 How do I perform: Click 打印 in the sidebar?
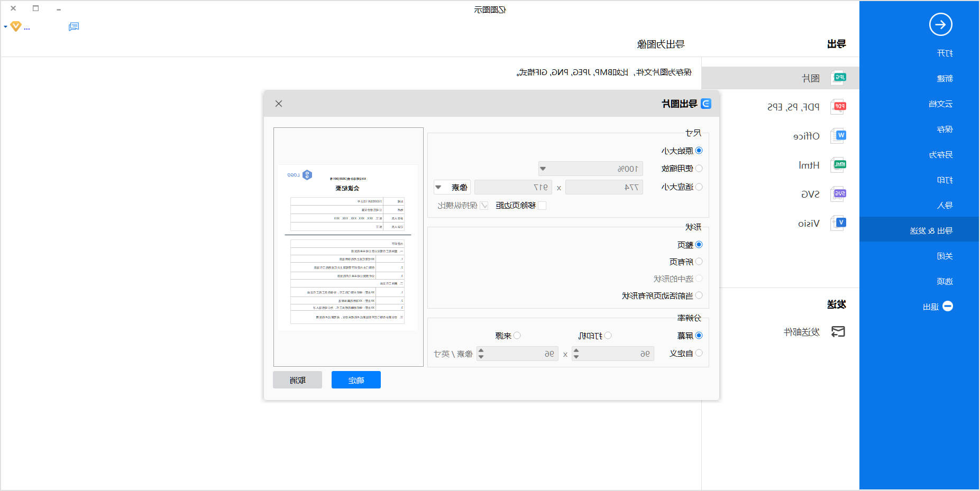(945, 180)
